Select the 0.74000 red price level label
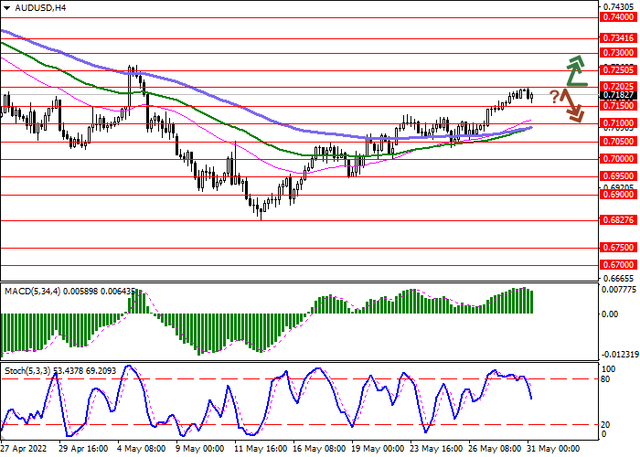This screenshot has height=457, width=640. pyautogui.click(x=620, y=17)
